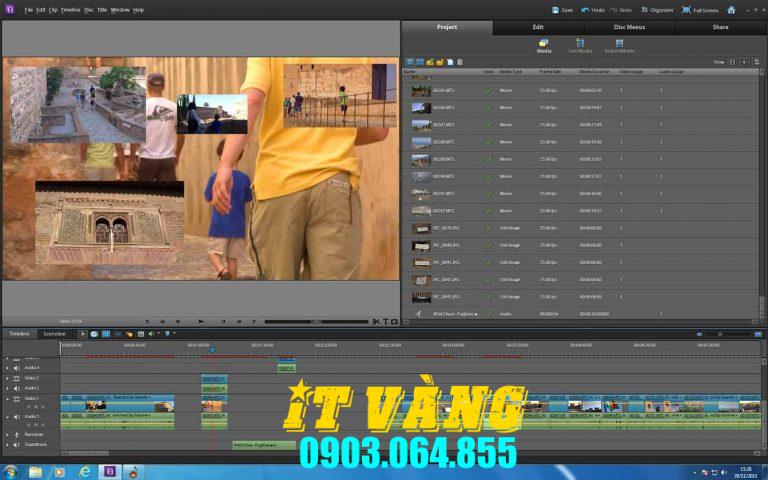Mute the Audio 3 track speaker icon
The height and width of the screenshot is (480, 768).
[16, 368]
